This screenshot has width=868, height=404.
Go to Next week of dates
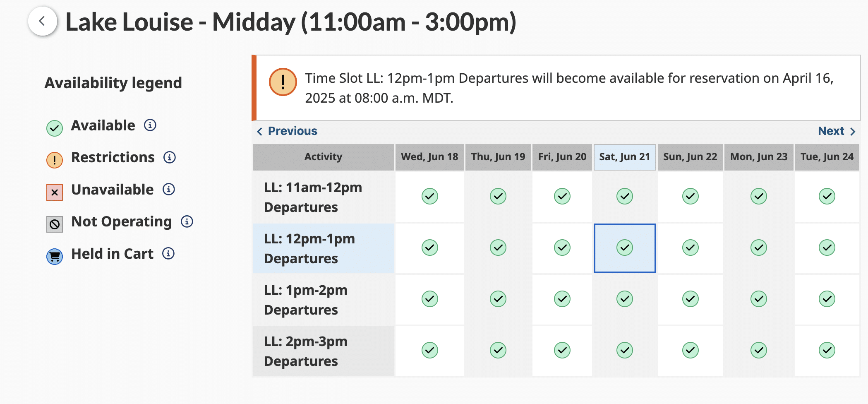pos(837,131)
